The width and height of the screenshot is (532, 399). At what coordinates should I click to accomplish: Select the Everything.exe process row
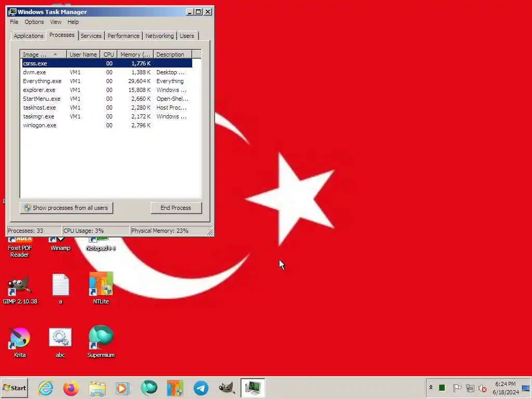[x=107, y=81]
